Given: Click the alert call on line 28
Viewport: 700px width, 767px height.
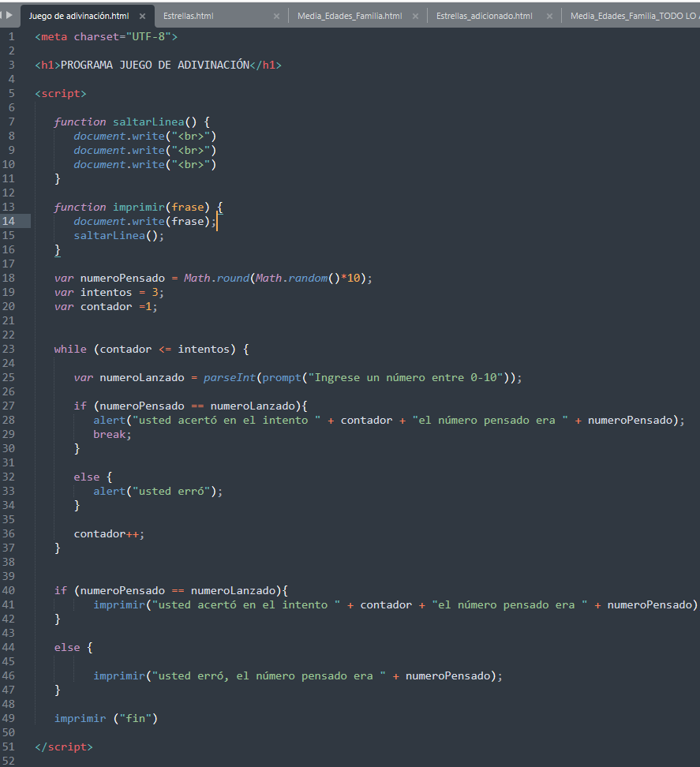Looking at the screenshot, I should click(x=110, y=420).
